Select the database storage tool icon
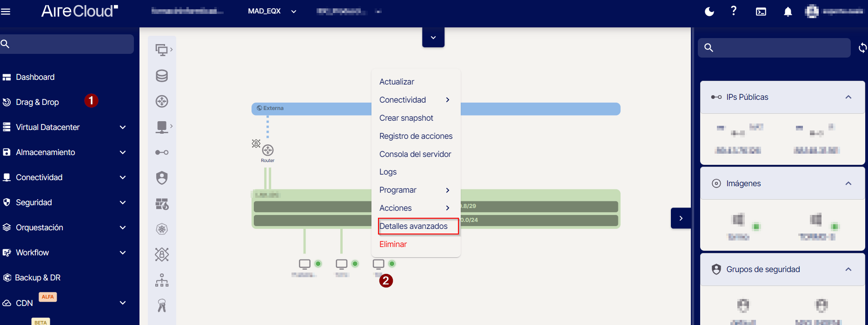 click(x=162, y=76)
